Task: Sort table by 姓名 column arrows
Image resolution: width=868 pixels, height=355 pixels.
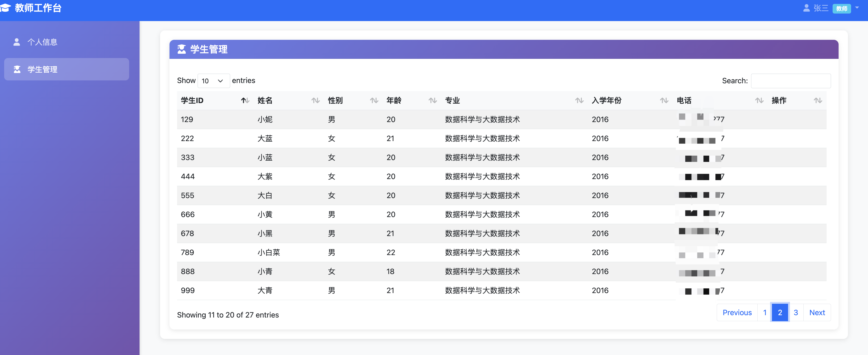Action: (x=315, y=100)
